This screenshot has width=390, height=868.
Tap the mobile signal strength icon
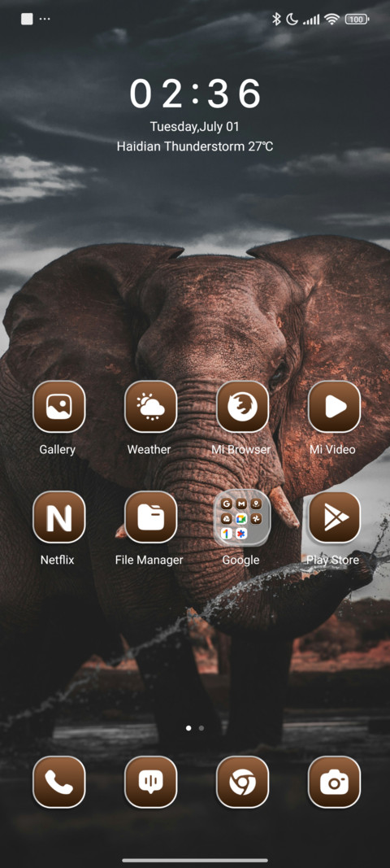pos(311,20)
